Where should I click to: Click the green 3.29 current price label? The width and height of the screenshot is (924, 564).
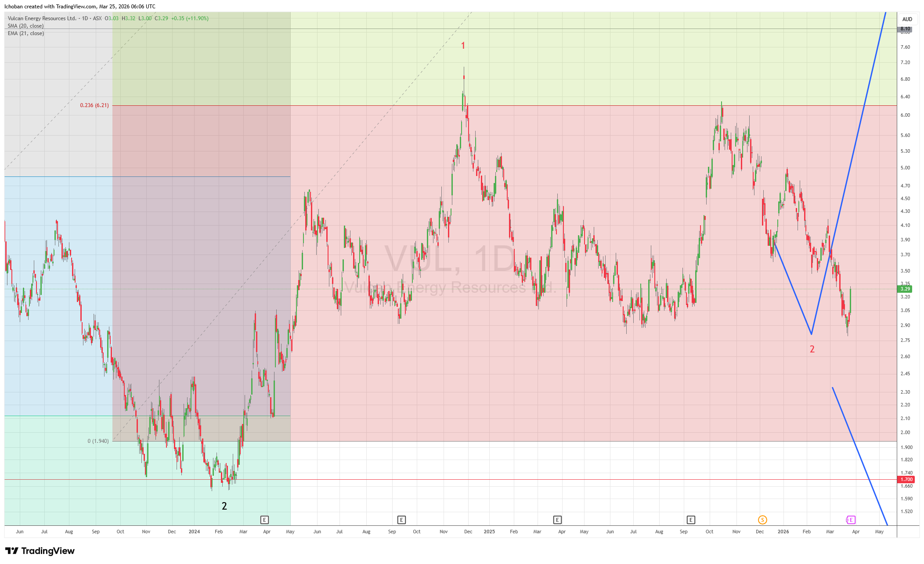tap(906, 289)
